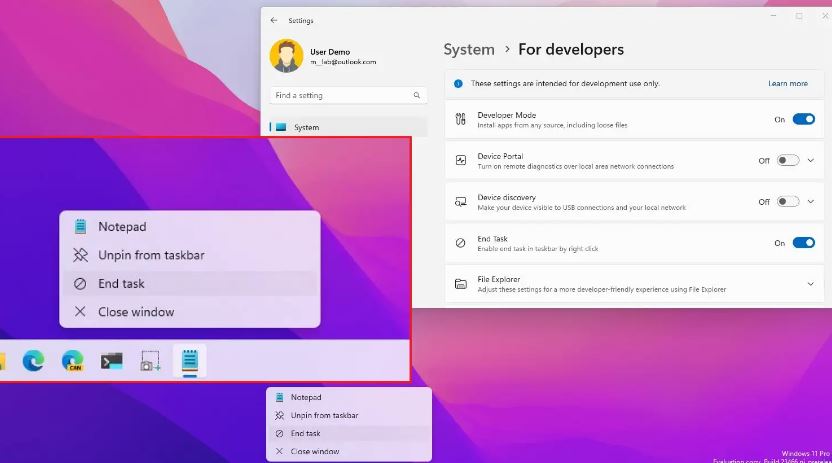Click the unpin icon in large context menu

coord(80,255)
